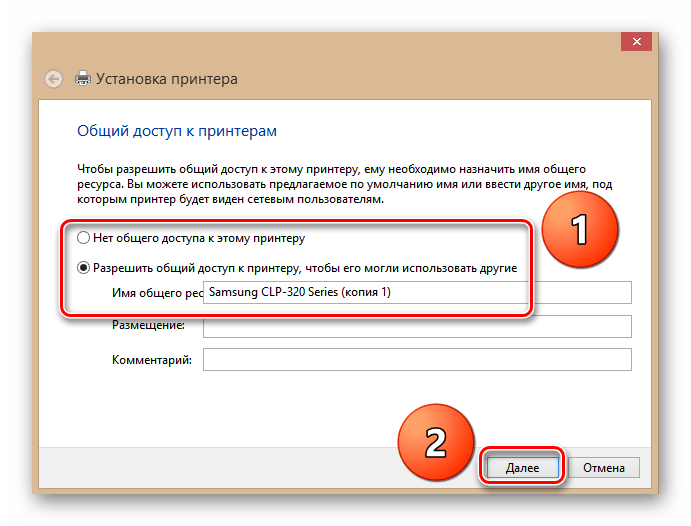The height and width of the screenshot is (526, 691).
Task: Click the label Комментарий:
Action: click(x=152, y=360)
